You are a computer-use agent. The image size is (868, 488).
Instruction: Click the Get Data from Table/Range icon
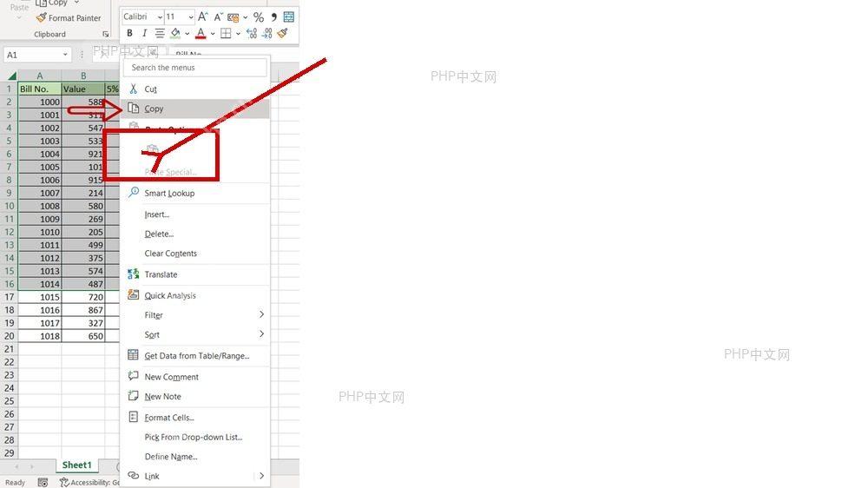pos(134,355)
